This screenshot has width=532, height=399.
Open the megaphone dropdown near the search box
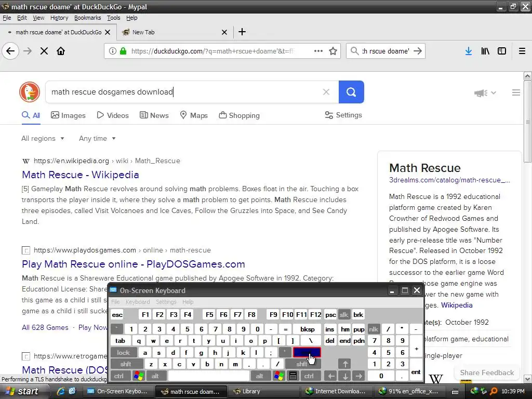pyautogui.click(x=485, y=92)
